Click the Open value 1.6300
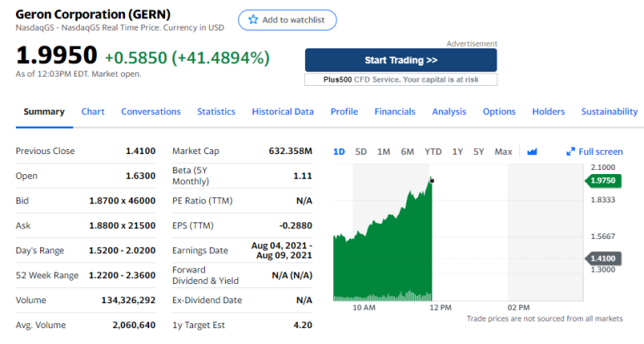Viewport: 644px width, 344px height. coord(141,176)
